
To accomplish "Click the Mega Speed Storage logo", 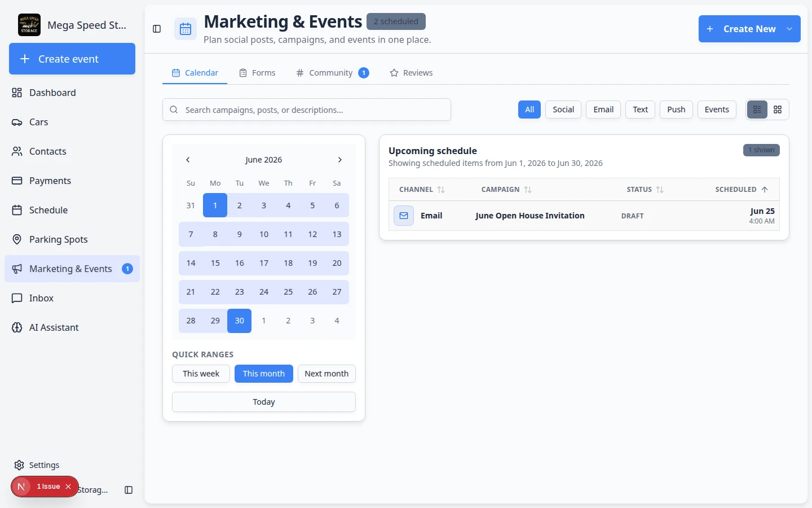I will point(29,25).
